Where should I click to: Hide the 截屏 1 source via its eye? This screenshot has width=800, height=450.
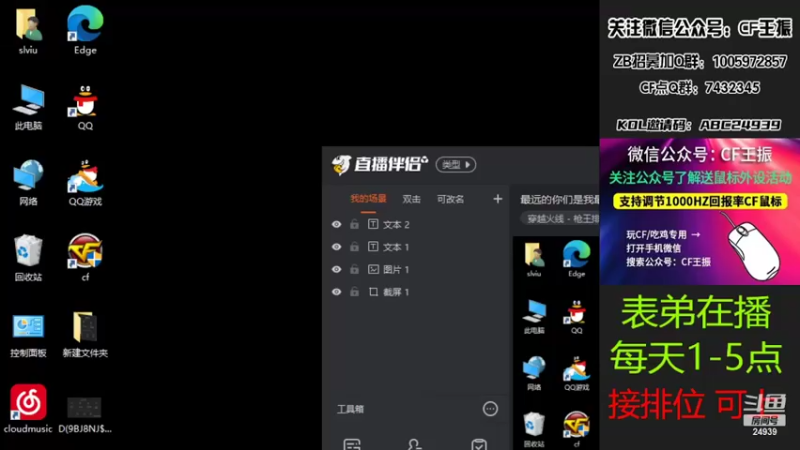[x=336, y=292]
